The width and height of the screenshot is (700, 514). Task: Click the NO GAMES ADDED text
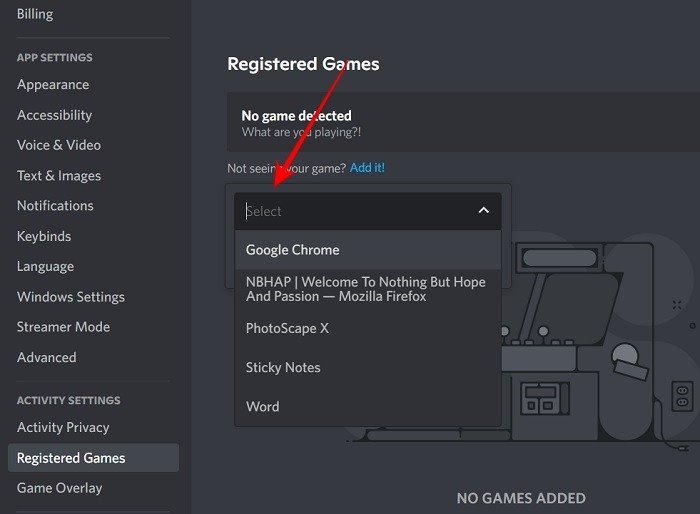point(521,498)
